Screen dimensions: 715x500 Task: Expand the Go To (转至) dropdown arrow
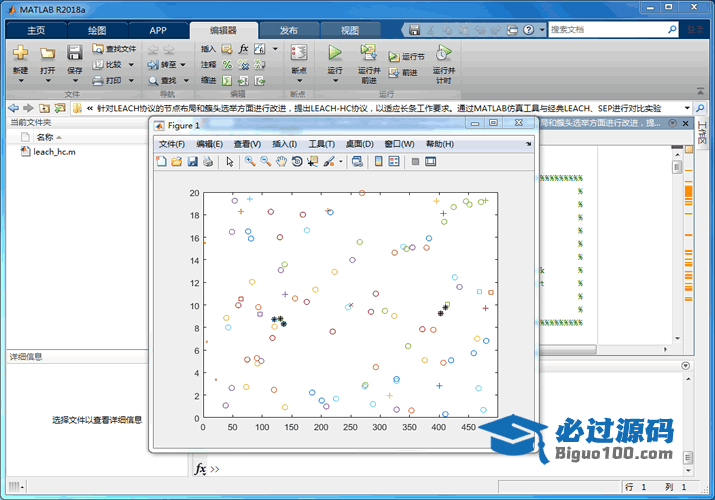click(x=183, y=65)
